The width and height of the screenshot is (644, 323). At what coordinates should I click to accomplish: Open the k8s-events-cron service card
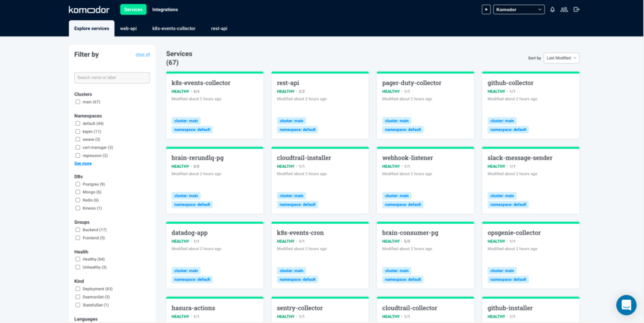pos(320,255)
